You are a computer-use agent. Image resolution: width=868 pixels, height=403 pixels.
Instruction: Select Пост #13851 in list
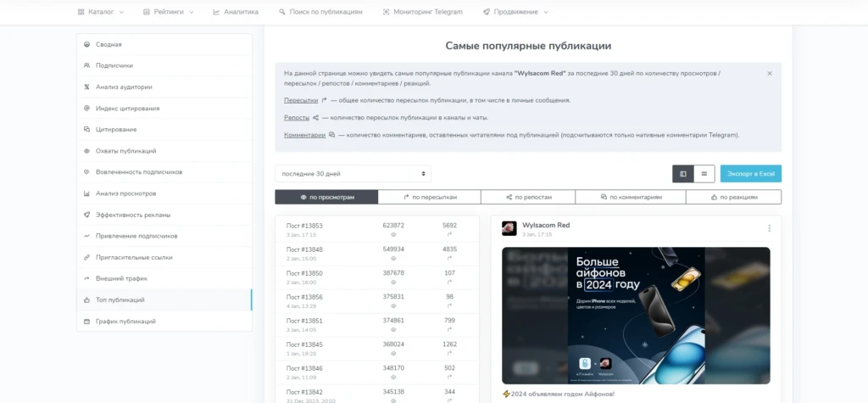[377, 325]
